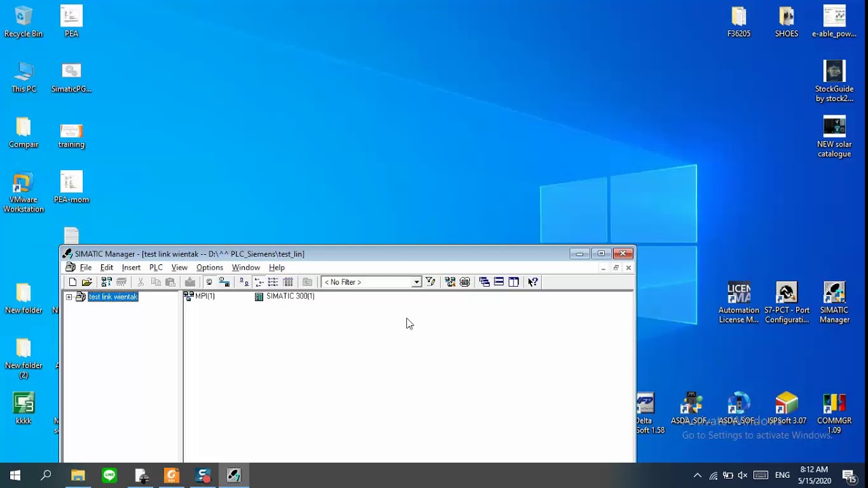Select StockGuide by stock2 desktop icon
Viewport: 868px width, 488px height.
point(834,81)
